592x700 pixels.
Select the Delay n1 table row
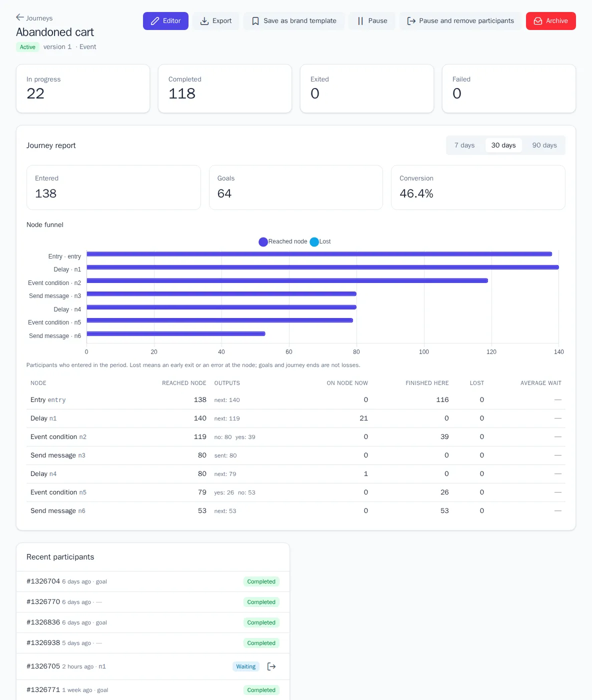tap(296, 418)
